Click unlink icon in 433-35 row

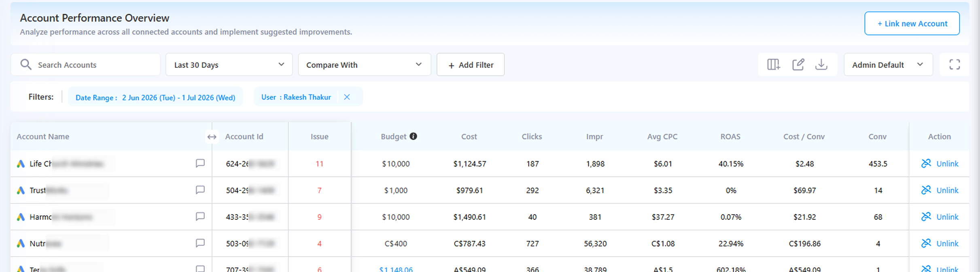point(926,217)
